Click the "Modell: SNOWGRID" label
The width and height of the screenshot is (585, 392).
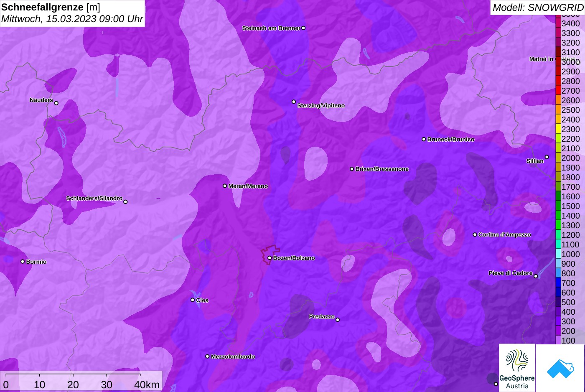[538, 7]
